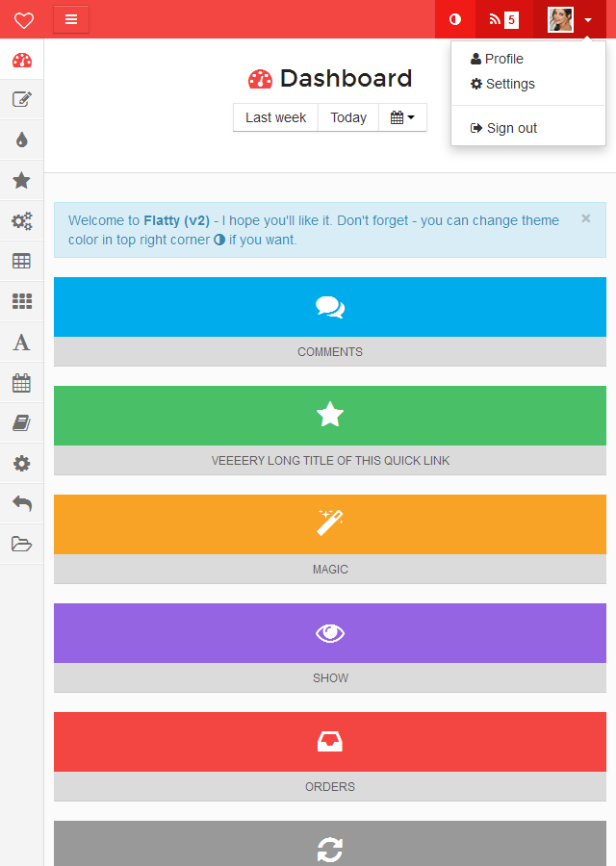Open the open-folder sidebar icon
Screen dimensions: 616x866
(21, 544)
